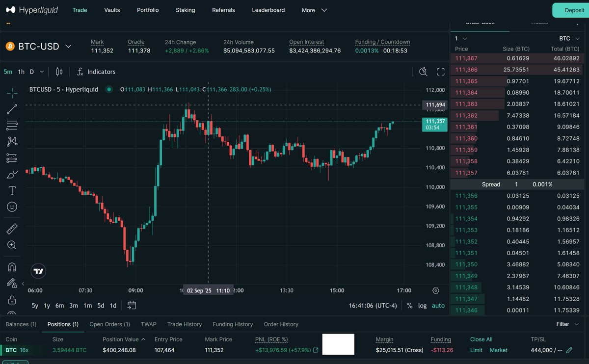Click ask price 111,366 in order book

466,70
